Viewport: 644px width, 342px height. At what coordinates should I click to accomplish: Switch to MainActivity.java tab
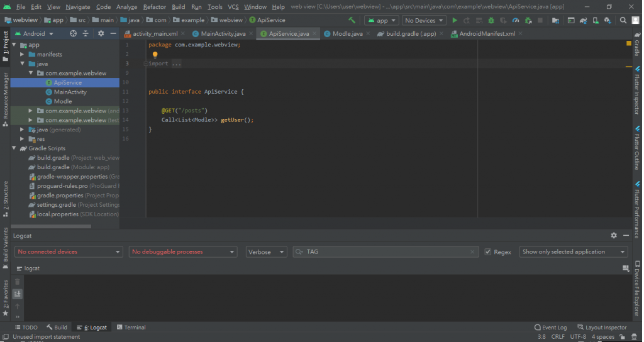223,34
